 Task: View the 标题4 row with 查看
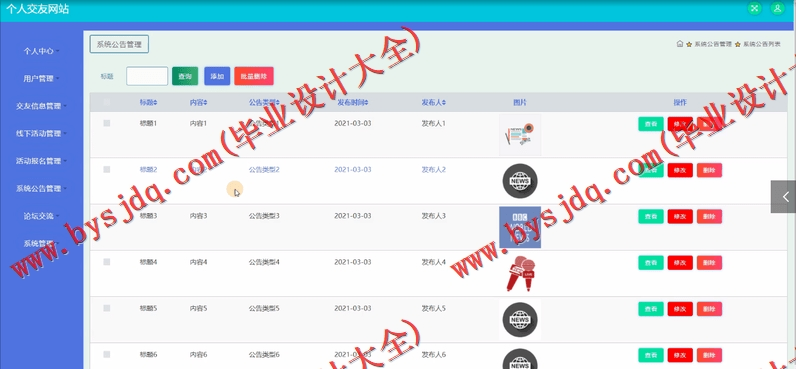click(651, 262)
